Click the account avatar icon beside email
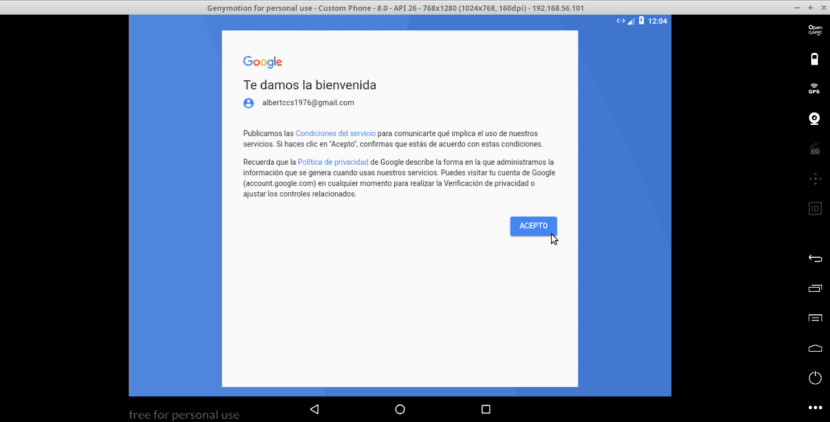 tap(249, 103)
